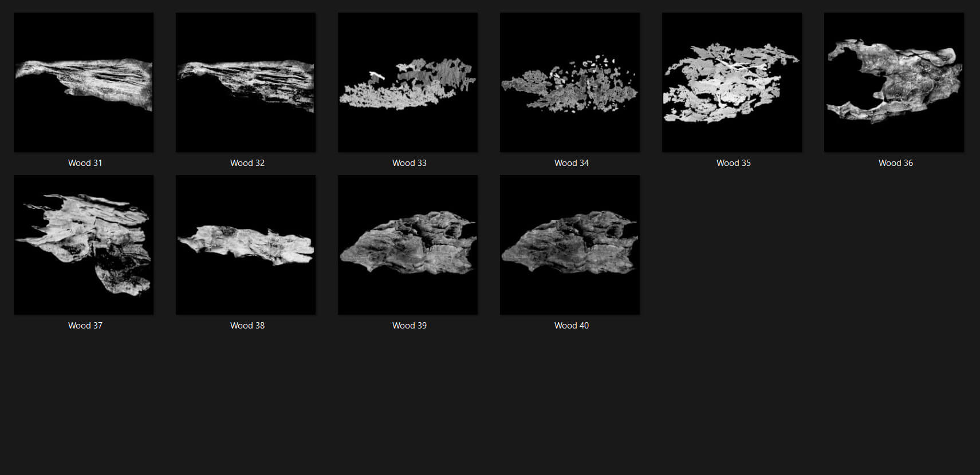Image resolution: width=980 pixels, height=475 pixels.
Task: Open the Wood 38 thin strip thumbnail
Action: [x=246, y=245]
